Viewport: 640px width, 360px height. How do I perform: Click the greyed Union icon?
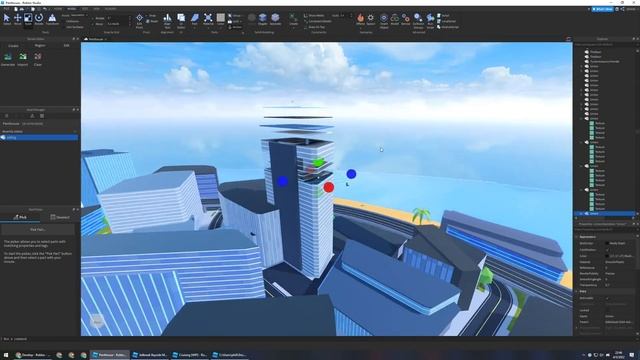click(251, 19)
